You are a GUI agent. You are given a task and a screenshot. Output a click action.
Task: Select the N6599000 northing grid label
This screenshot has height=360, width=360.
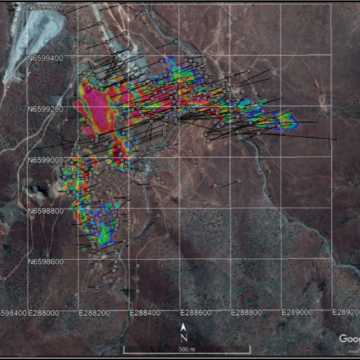(45, 160)
